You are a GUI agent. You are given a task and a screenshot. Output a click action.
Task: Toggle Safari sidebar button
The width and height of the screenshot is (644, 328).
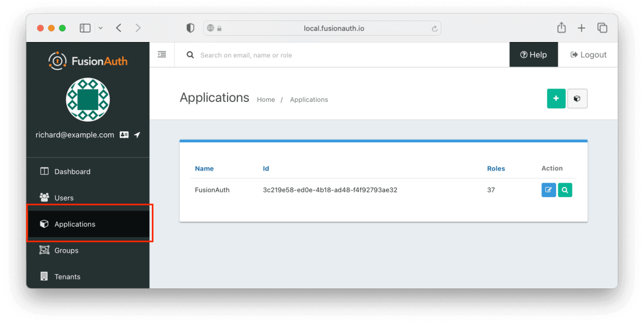[x=85, y=28]
